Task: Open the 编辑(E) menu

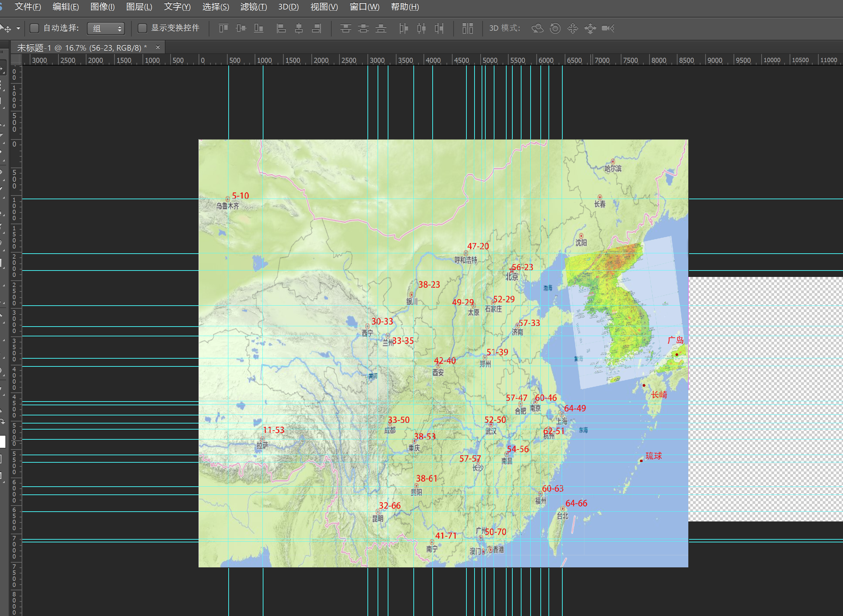Action: (x=66, y=7)
